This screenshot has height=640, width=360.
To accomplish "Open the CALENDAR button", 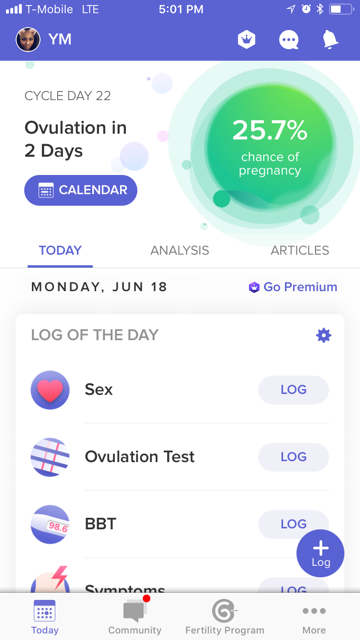I will [x=81, y=190].
